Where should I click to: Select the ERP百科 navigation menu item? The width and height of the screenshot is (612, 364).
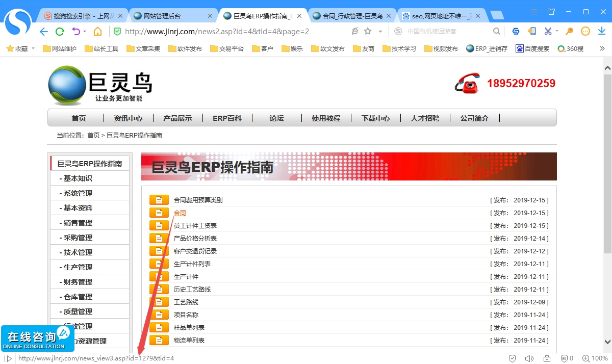(227, 118)
